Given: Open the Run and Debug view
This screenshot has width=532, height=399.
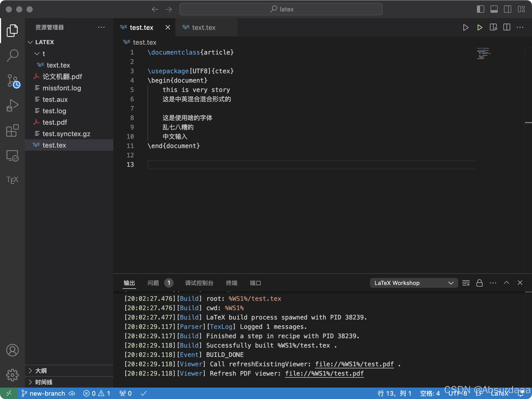Looking at the screenshot, I should point(12,105).
